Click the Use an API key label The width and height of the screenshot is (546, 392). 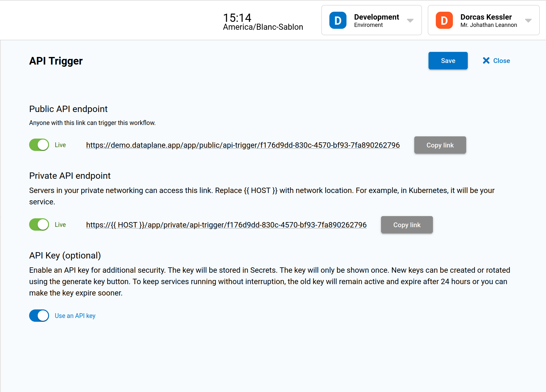(75, 316)
